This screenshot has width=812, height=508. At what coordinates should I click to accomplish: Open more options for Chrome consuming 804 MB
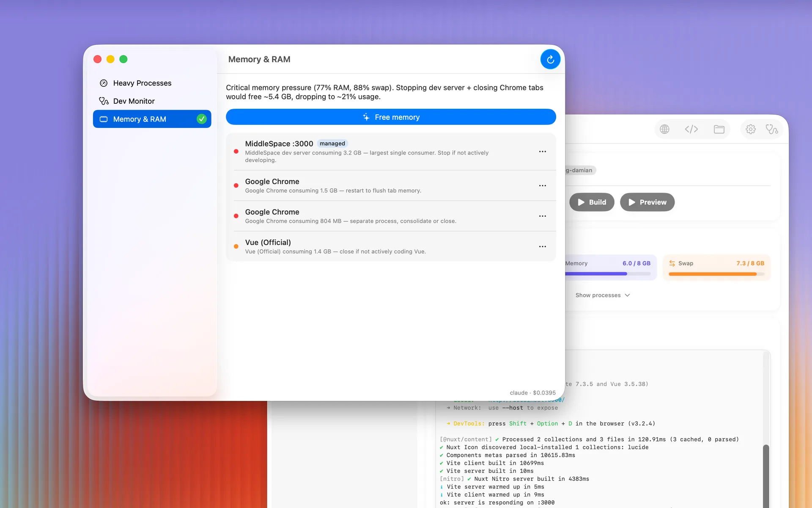pos(543,216)
